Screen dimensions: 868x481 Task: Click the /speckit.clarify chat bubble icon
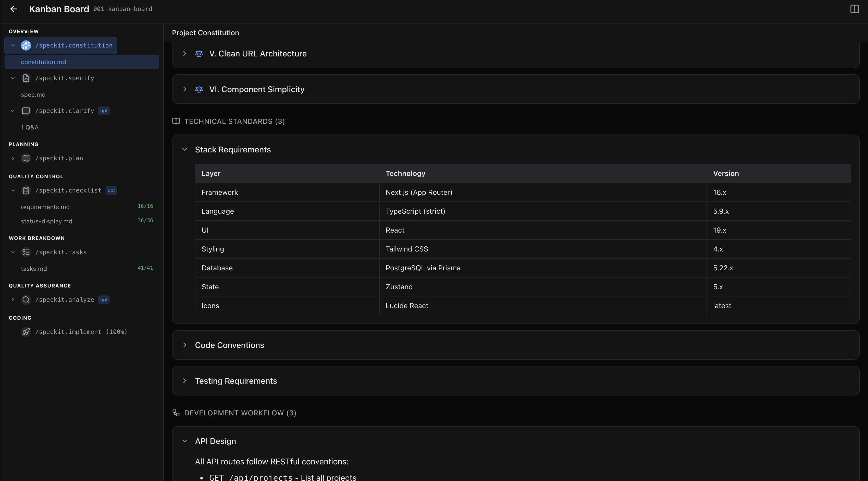[26, 111]
